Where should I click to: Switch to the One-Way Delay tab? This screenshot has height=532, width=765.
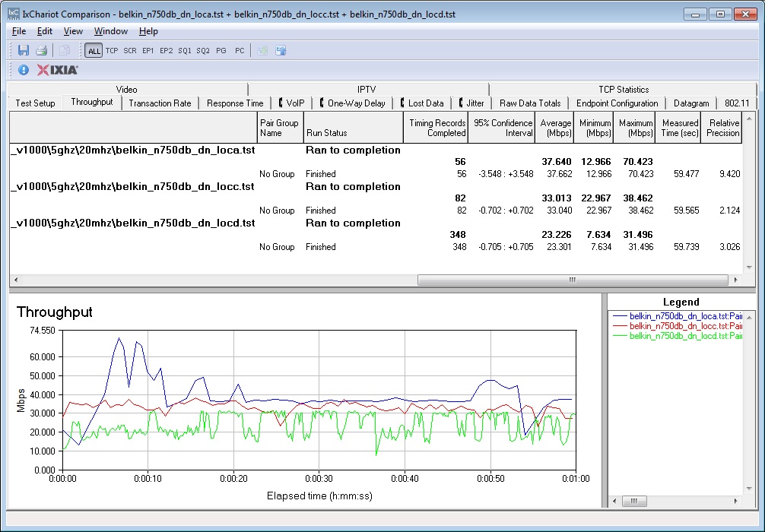pyautogui.click(x=353, y=103)
